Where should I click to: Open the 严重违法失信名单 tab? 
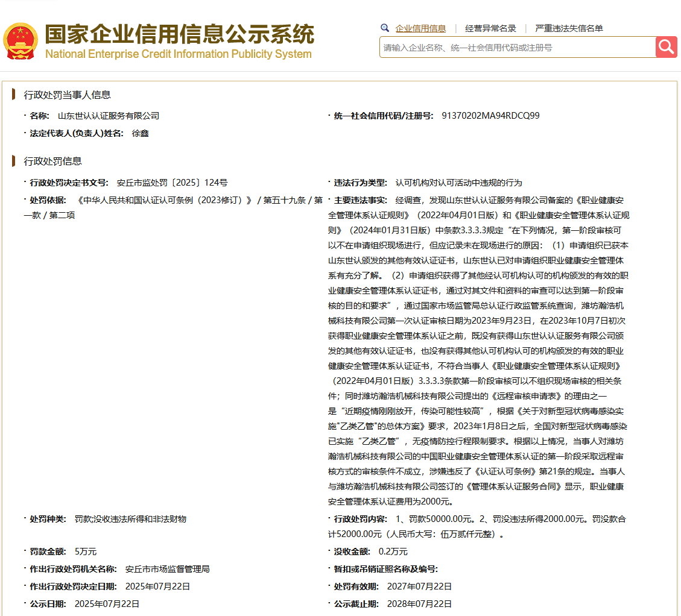[569, 29]
